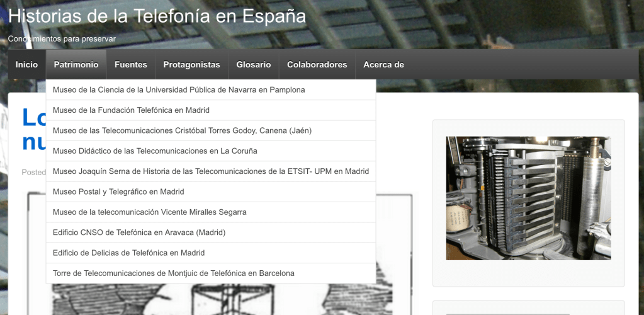644x315 pixels.
Task: Go to the Glosario page
Action: pos(253,64)
